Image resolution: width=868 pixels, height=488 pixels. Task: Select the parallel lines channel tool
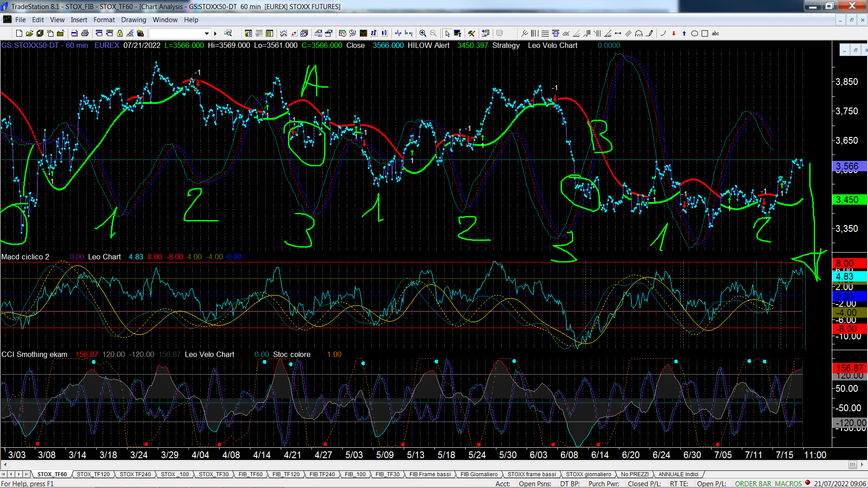(x=628, y=33)
